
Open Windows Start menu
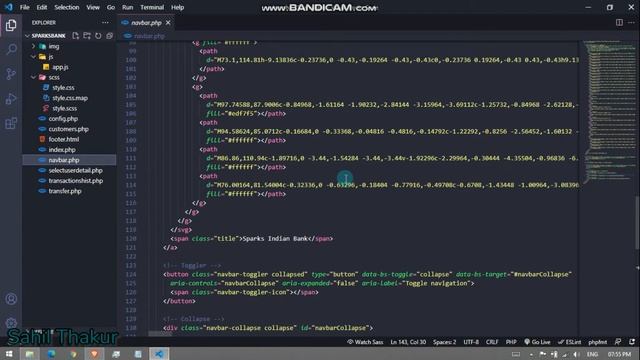tap(9, 353)
